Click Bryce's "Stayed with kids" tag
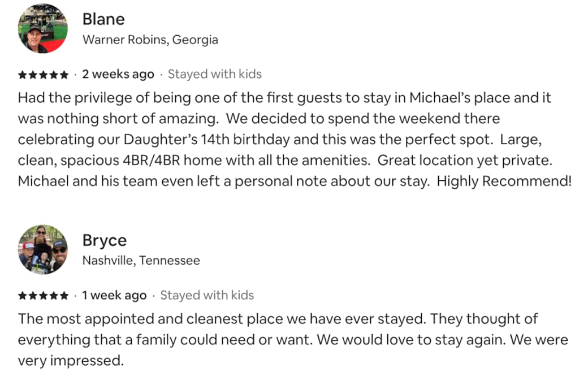The height and width of the screenshot is (385, 588). (x=207, y=295)
